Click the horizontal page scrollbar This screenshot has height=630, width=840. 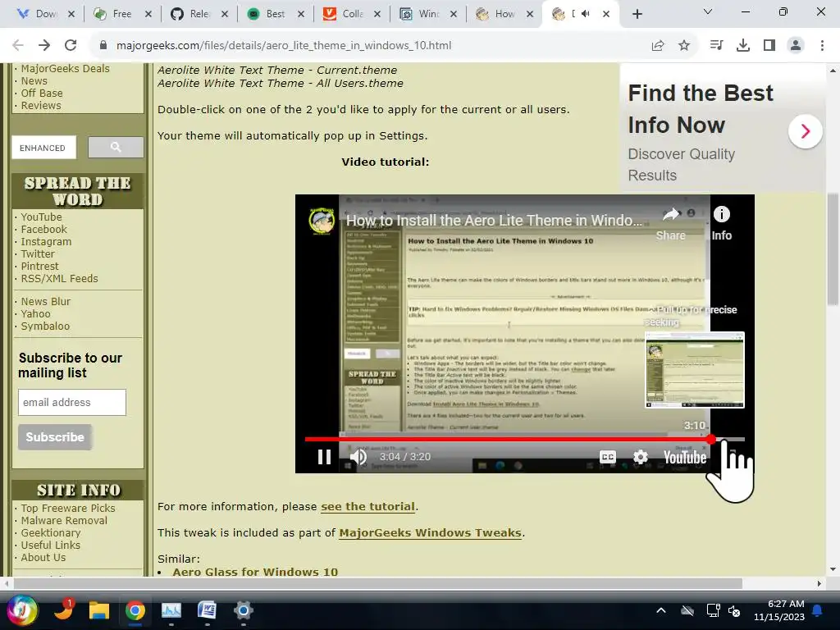coord(377,583)
